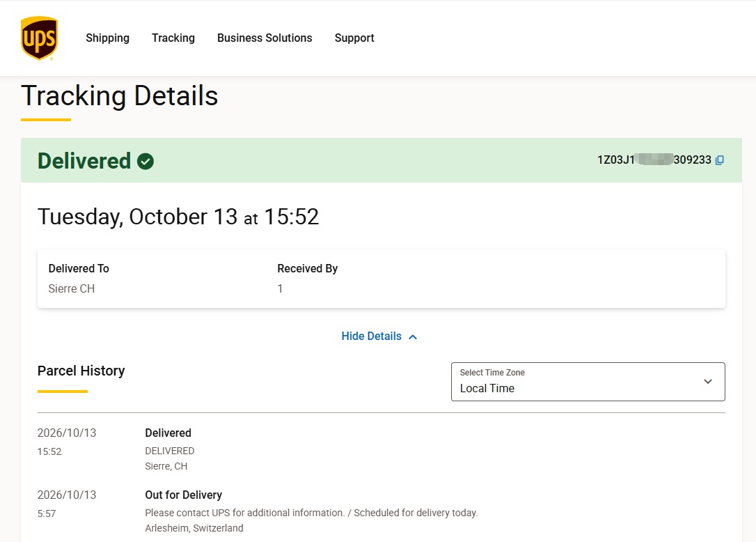Image resolution: width=756 pixels, height=542 pixels.
Task: Copy the tracking number with copy icon
Action: 719,160
